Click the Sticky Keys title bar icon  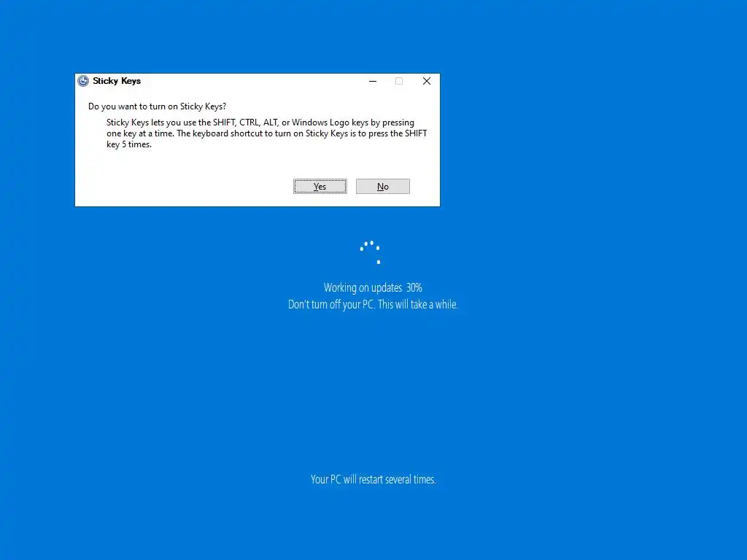[83, 81]
